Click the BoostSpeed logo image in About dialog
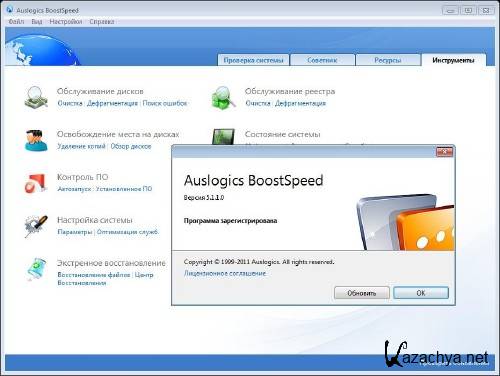Image resolution: width=500 pixels, height=376 pixels. 405,222
